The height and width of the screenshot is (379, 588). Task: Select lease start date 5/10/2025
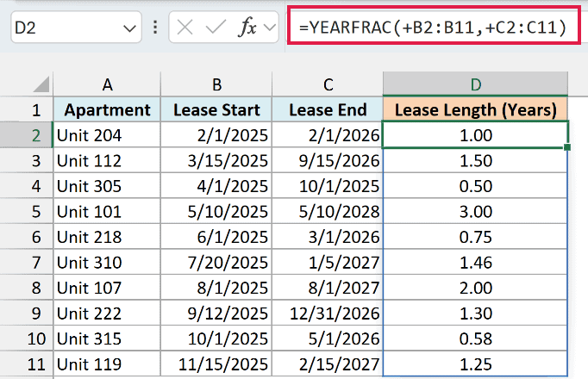pos(216,211)
